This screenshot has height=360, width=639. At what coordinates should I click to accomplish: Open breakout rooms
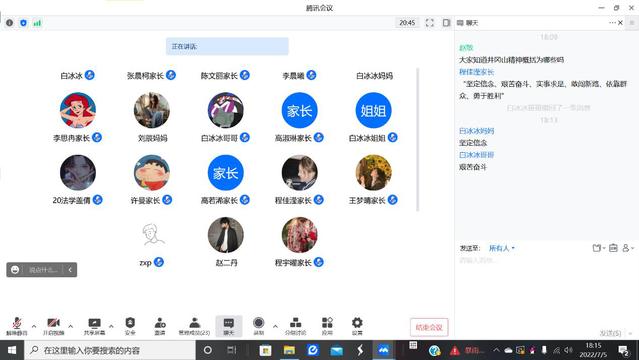(x=295, y=326)
